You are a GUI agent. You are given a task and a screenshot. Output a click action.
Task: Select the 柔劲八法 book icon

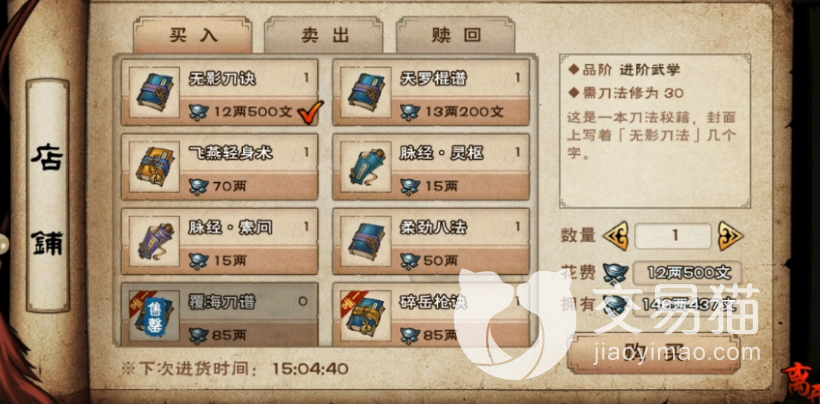point(362,241)
